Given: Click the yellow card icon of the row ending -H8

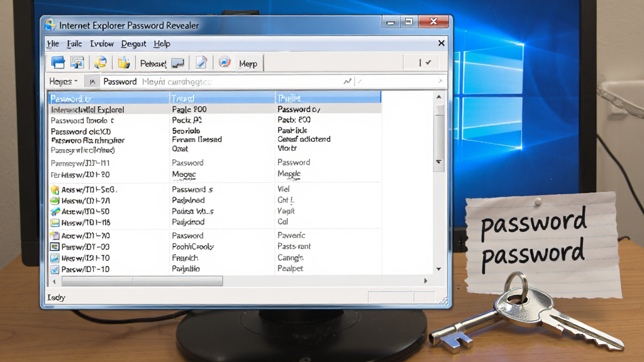Looking at the screenshot, I should [x=55, y=223].
